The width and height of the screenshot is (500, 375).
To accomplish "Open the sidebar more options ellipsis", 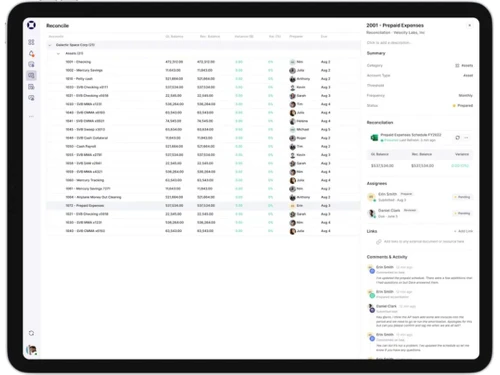I will point(31,116).
